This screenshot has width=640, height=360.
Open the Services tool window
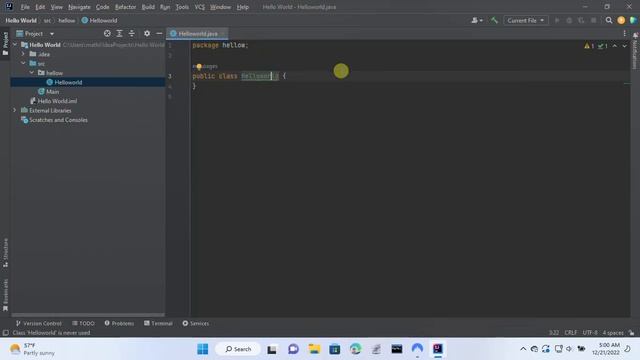pyautogui.click(x=196, y=323)
